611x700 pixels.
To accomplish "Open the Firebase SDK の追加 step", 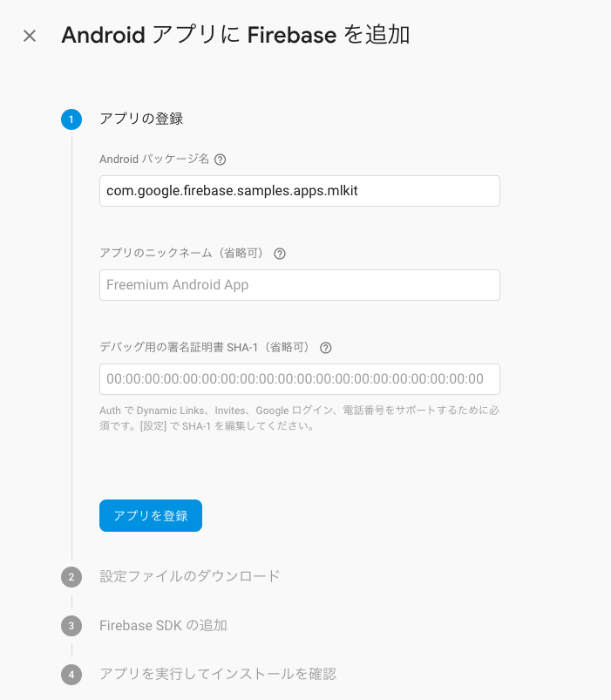I will (x=163, y=625).
